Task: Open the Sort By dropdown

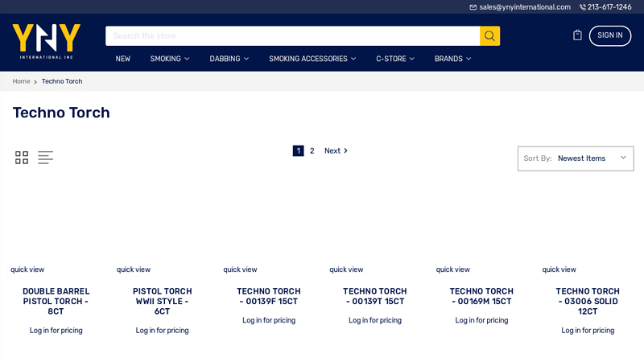Action: [x=575, y=158]
